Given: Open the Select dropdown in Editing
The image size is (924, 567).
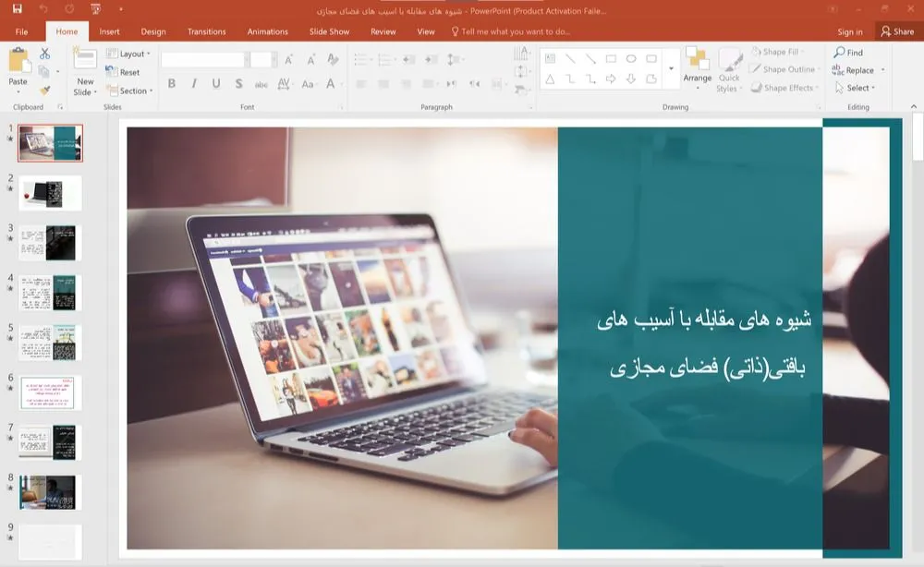Looking at the screenshot, I should point(855,88).
